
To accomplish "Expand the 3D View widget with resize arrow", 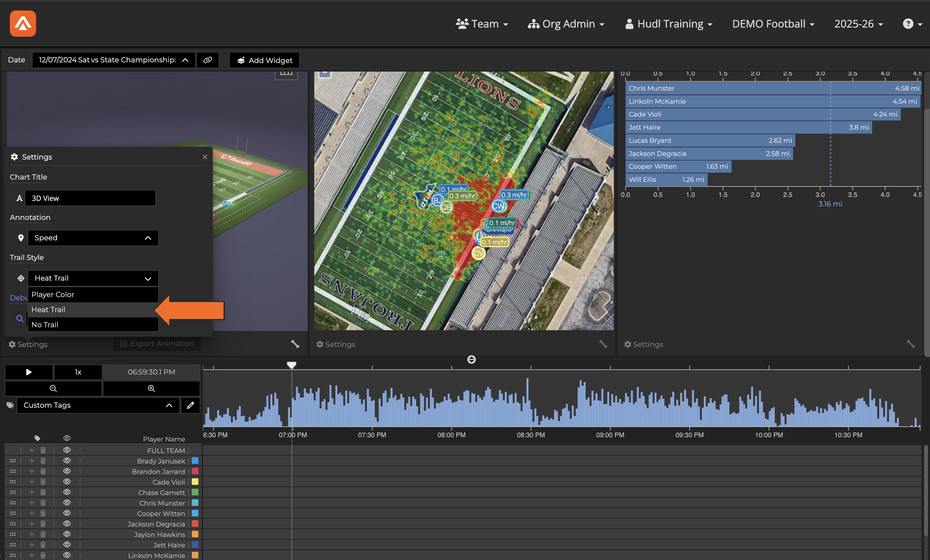I will click(295, 344).
